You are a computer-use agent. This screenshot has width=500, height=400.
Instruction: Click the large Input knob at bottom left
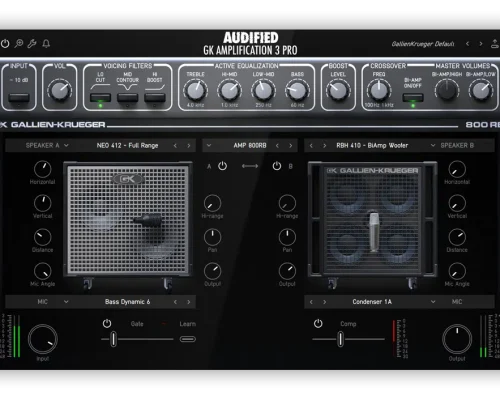[x=43, y=339]
